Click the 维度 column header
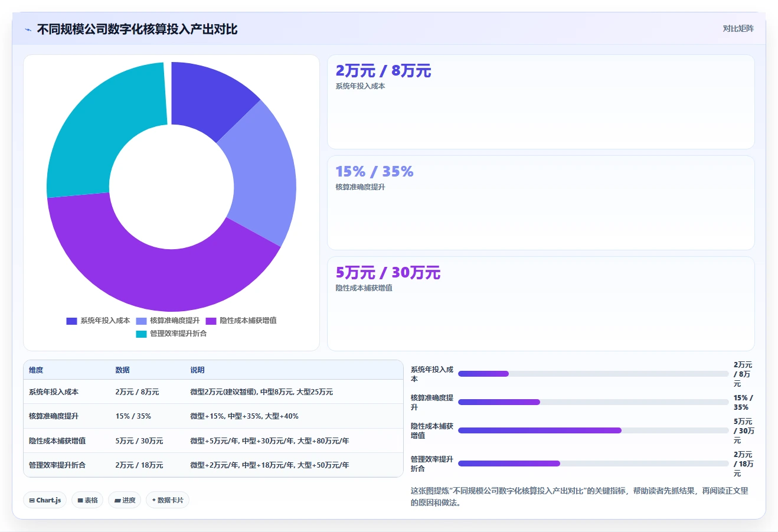Screen dimensions: 778x532 [36, 370]
